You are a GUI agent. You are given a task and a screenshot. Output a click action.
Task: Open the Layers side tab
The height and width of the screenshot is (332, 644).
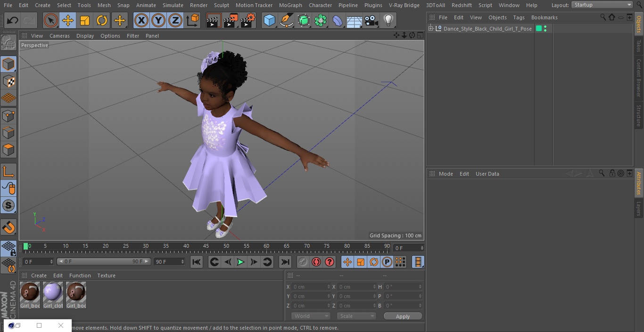point(639,208)
